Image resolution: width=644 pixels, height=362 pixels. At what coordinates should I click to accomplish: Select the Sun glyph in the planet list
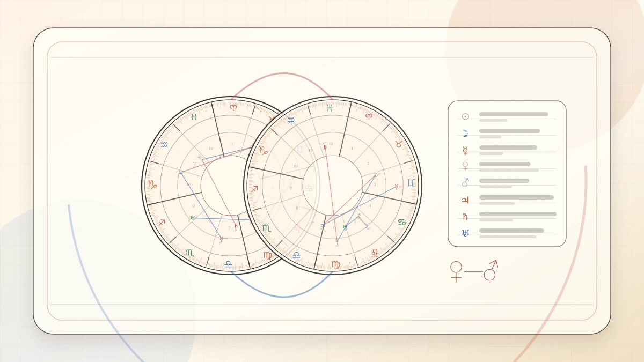(465, 116)
